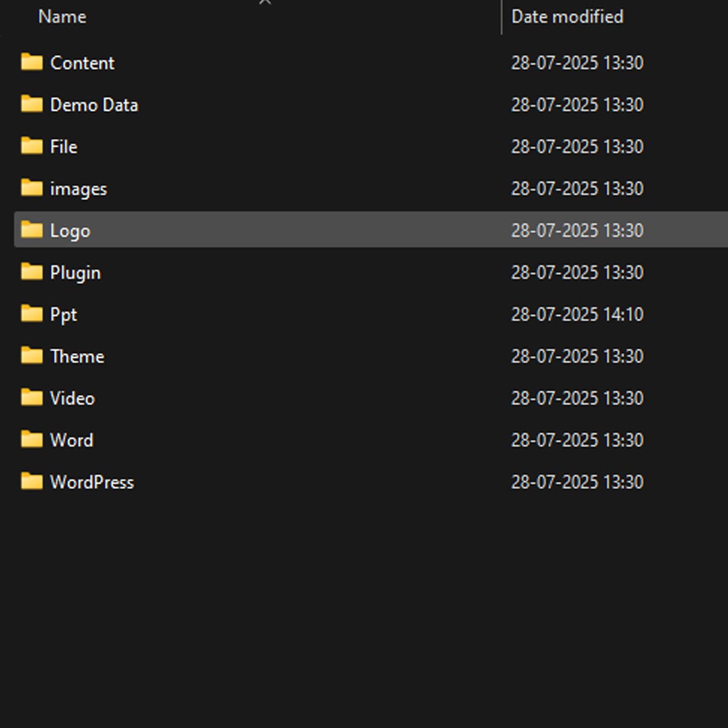Click the column divider beside Date modified
This screenshot has height=728, width=728.
(502, 17)
